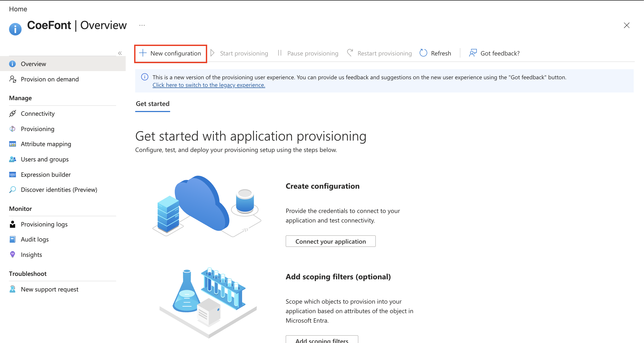
Task: Click the info icon in the banner
Action: pos(145,77)
